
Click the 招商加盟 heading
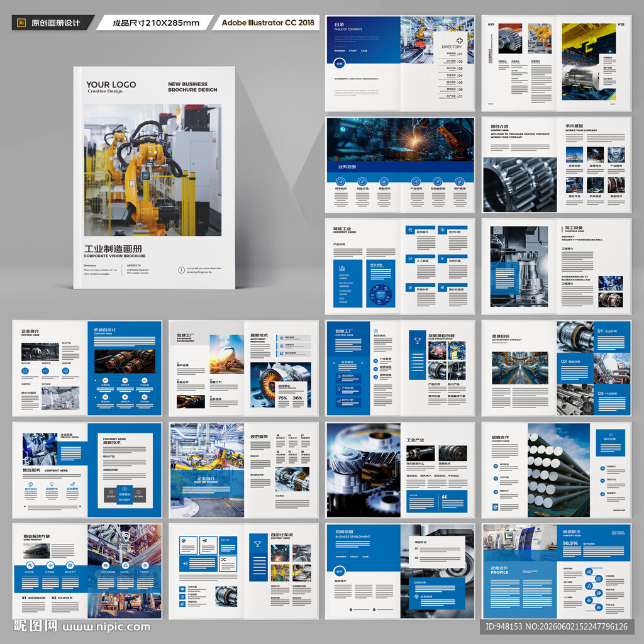tap(344, 531)
